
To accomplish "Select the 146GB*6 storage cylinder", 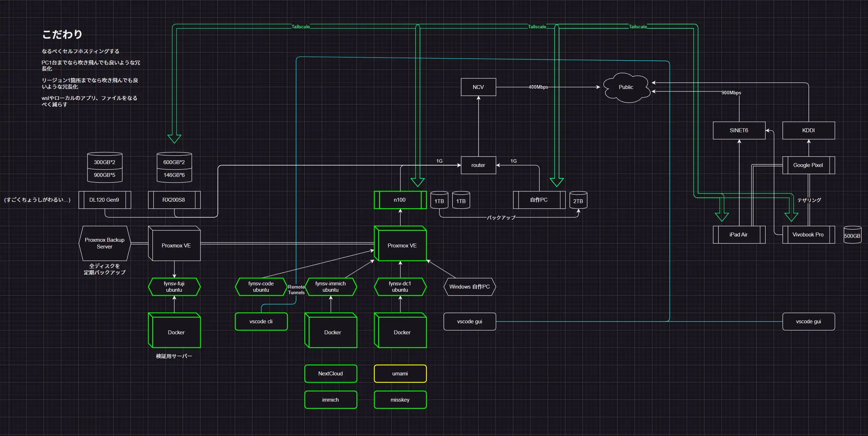I will click(x=174, y=175).
